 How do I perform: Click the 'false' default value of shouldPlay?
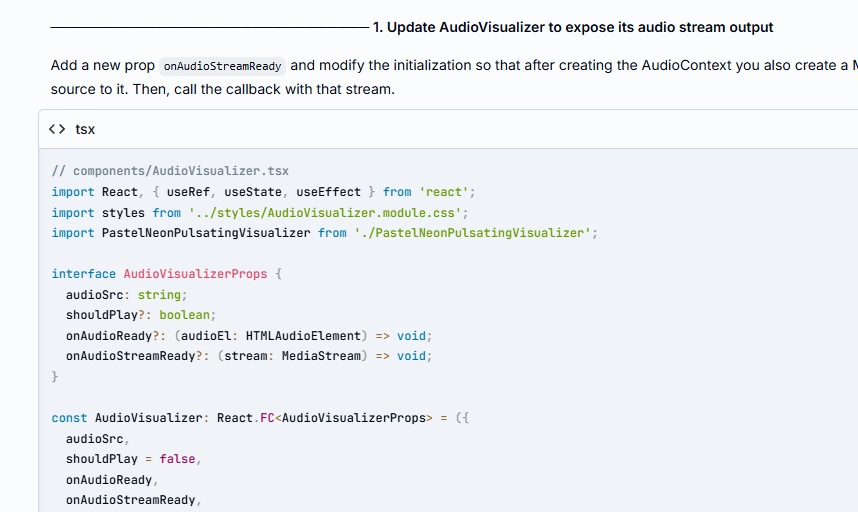177,459
